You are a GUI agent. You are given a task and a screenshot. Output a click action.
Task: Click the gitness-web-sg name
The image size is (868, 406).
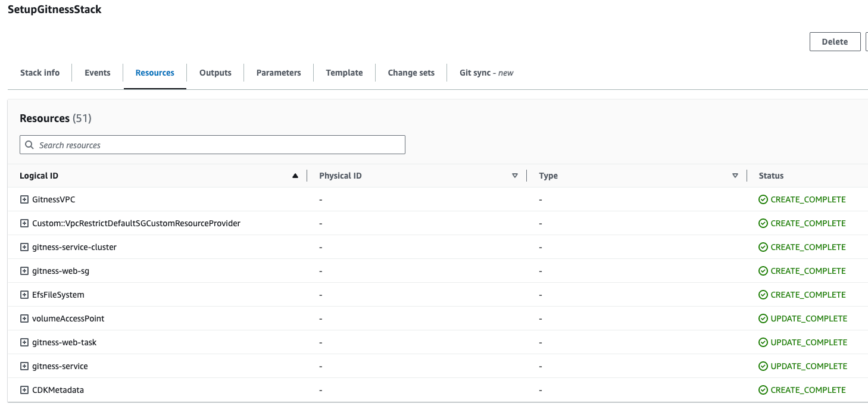[x=61, y=271]
